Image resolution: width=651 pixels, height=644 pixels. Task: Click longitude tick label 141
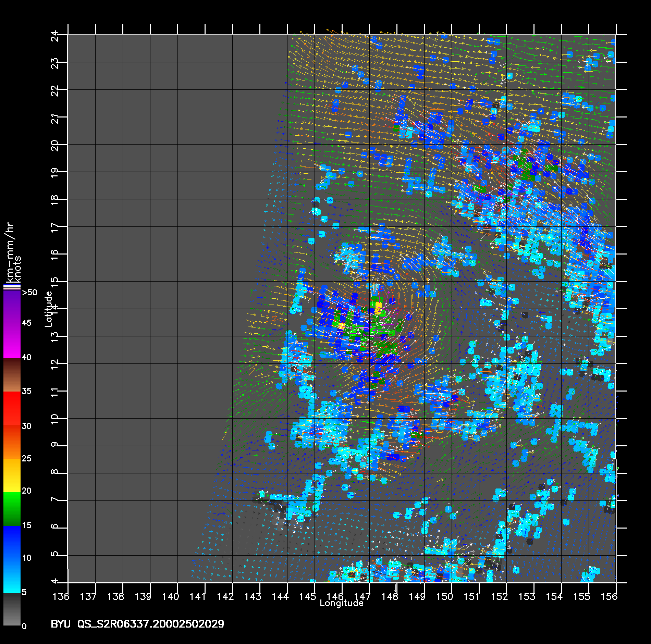click(x=198, y=597)
